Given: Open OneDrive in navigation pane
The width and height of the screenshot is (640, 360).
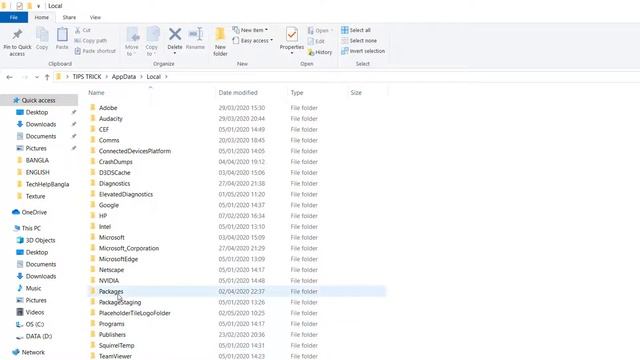Looking at the screenshot, I should click(34, 212).
